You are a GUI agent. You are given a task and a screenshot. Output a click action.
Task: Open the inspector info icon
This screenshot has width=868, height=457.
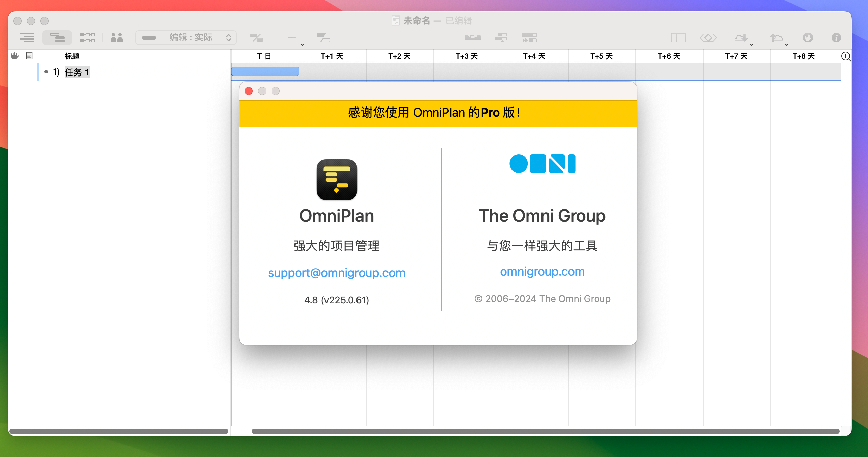point(836,38)
